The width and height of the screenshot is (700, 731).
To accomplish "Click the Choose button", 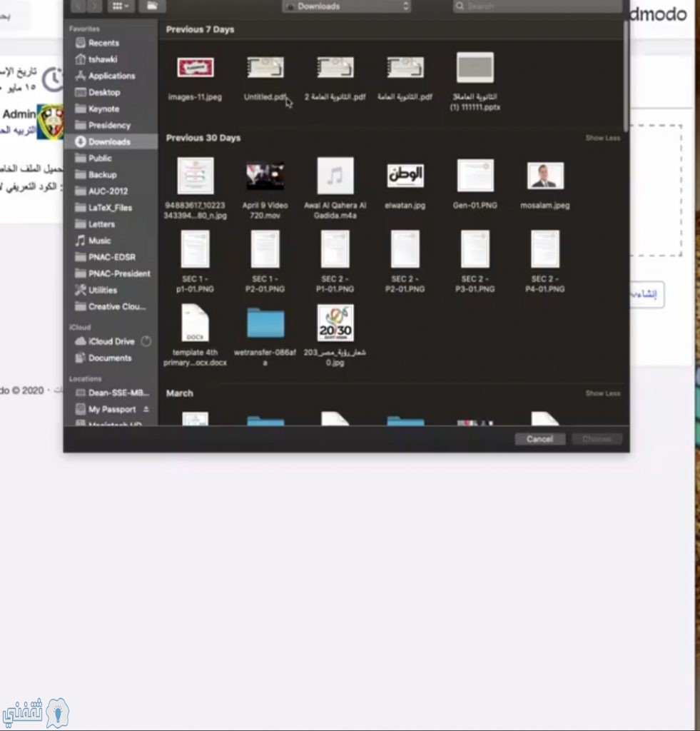I will (597, 439).
